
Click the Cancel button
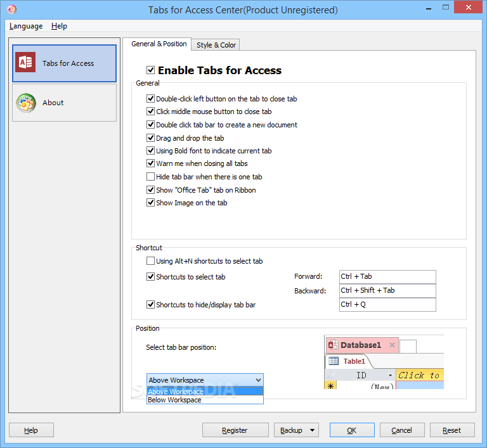tap(402, 430)
